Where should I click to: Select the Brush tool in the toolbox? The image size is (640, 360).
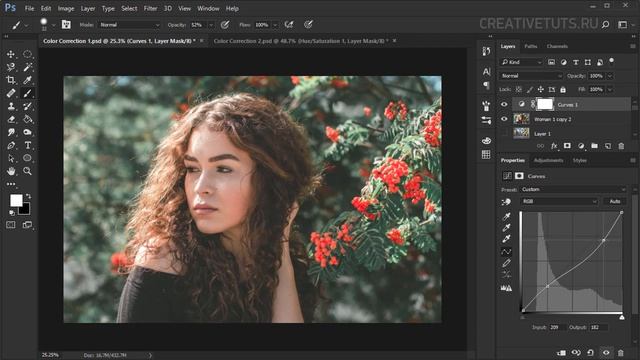(27, 93)
